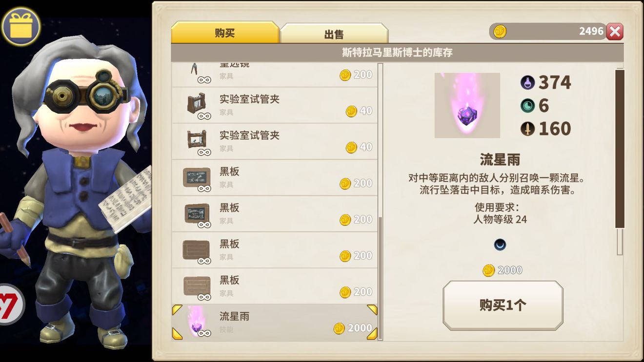Close the shop with red X

point(615,32)
